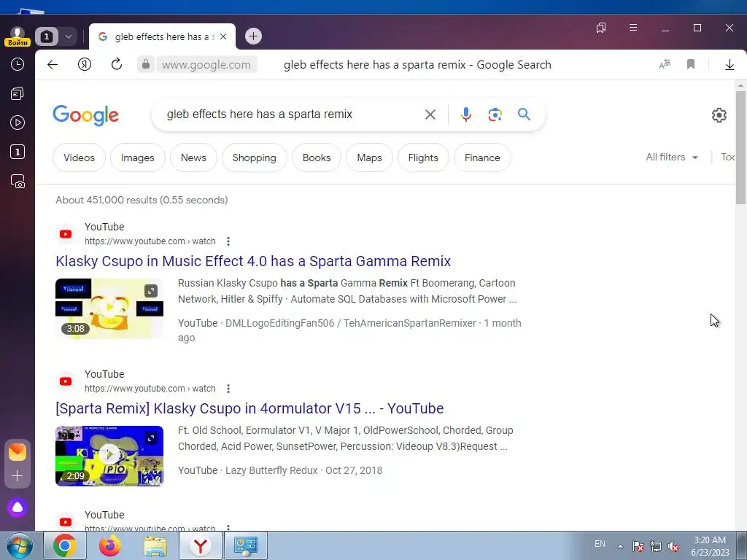Open more options for second YouTube result

[x=228, y=389]
